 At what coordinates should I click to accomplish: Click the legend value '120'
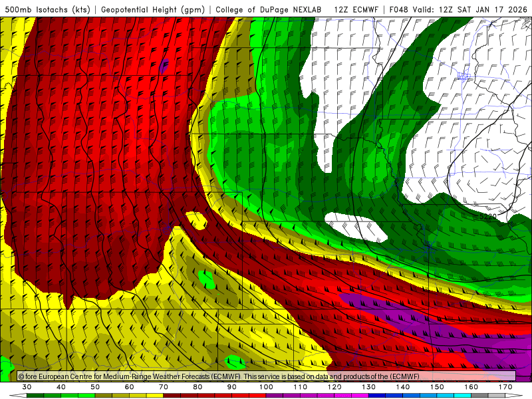point(334,387)
